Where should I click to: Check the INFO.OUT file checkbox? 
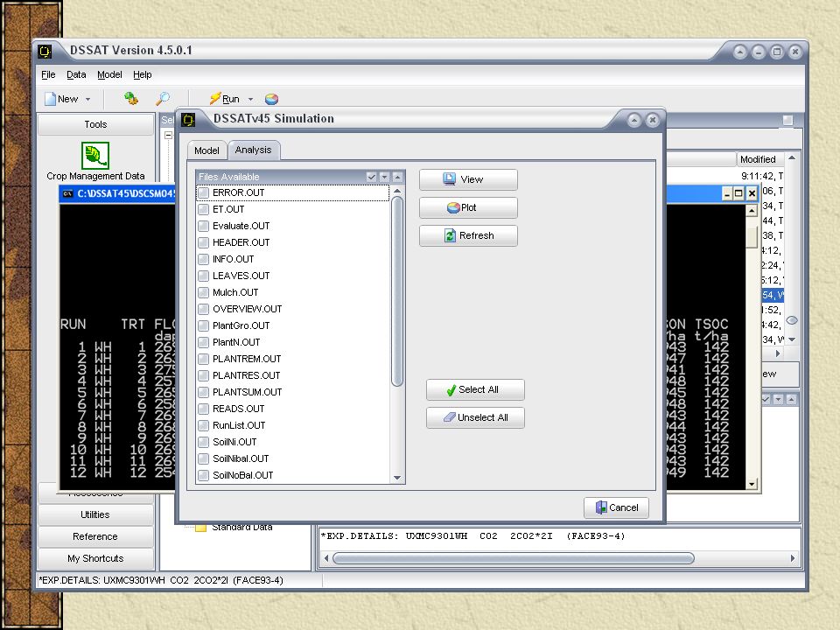pyautogui.click(x=204, y=259)
